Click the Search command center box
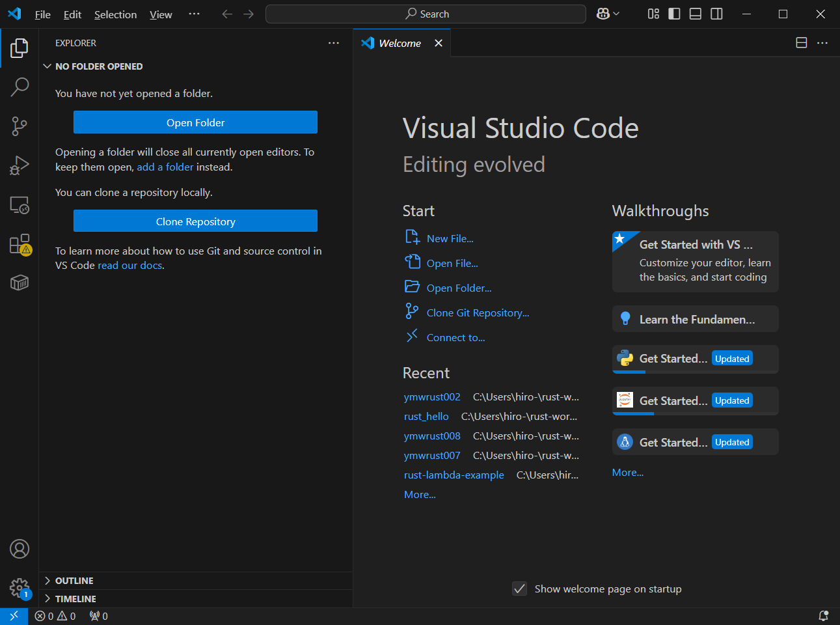 [426, 14]
